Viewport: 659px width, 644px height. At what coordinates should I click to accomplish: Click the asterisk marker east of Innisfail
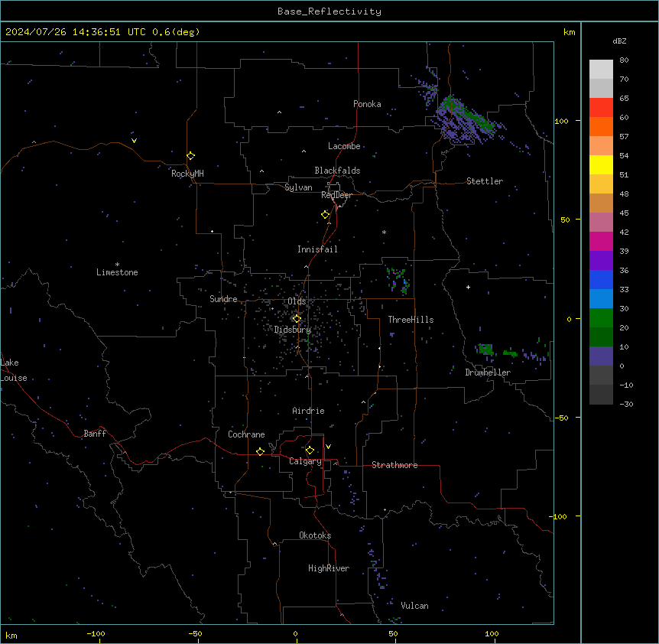384,232
